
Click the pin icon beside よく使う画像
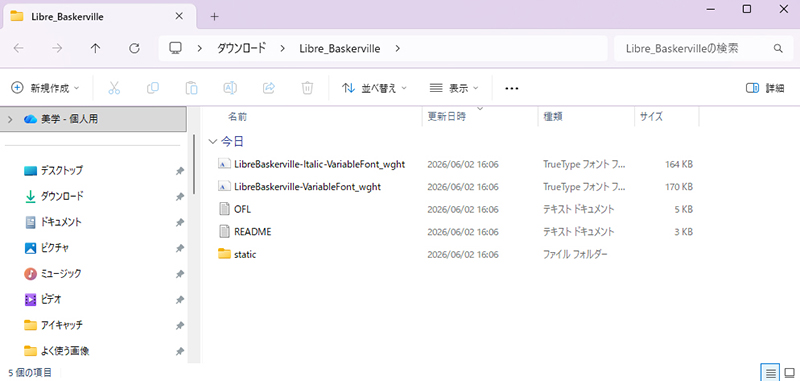click(x=180, y=351)
